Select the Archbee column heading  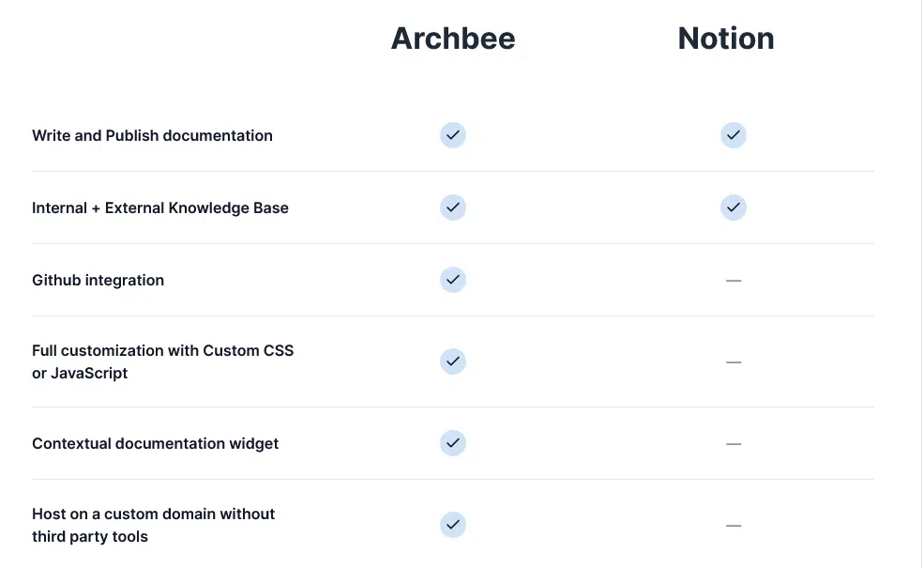coord(453,38)
